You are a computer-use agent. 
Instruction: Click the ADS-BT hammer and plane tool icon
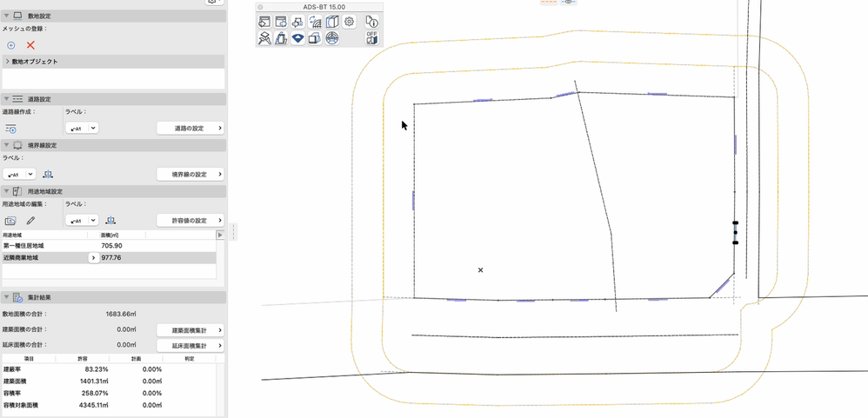(264, 39)
